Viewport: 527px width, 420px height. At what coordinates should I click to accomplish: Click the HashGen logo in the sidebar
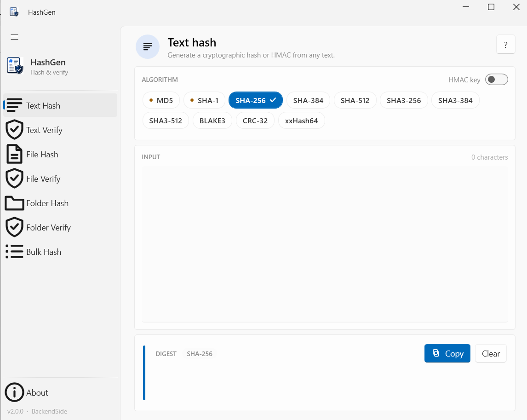[x=15, y=66]
